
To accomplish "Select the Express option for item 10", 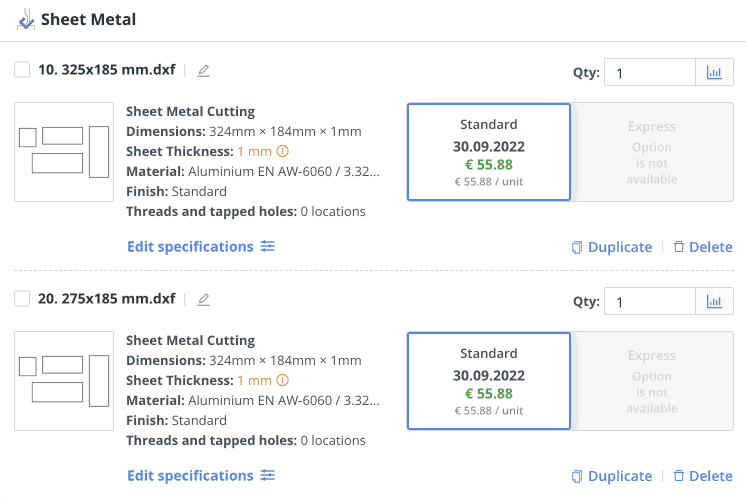I will click(652, 152).
